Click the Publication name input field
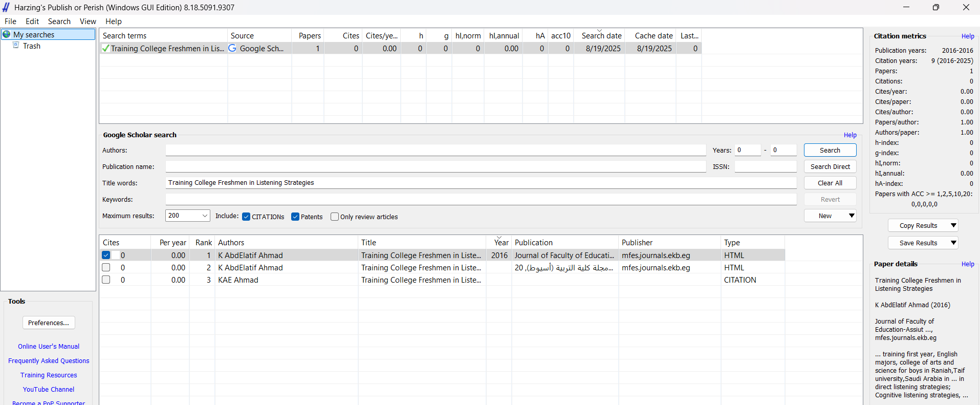 (x=435, y=166)
